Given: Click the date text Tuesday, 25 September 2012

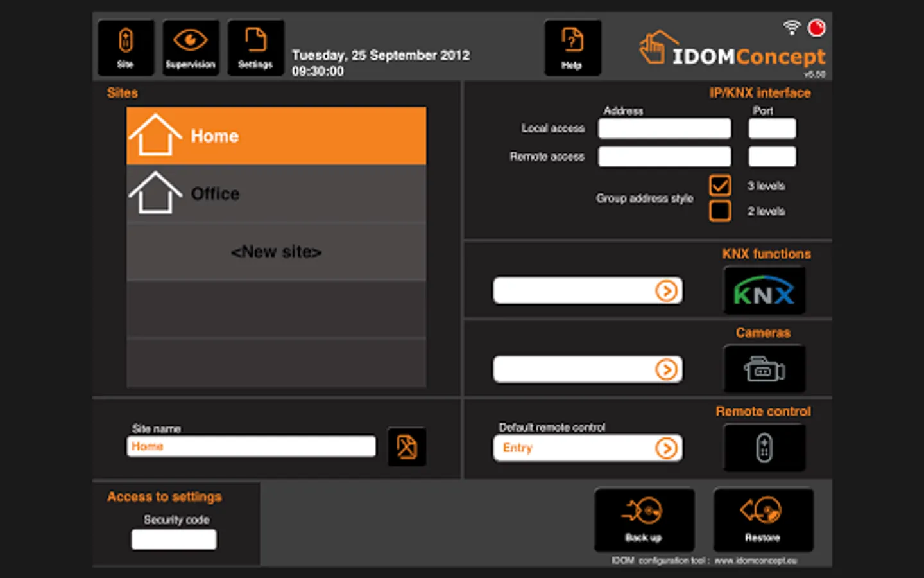Looking at the screenshot, I should point(381,55).
